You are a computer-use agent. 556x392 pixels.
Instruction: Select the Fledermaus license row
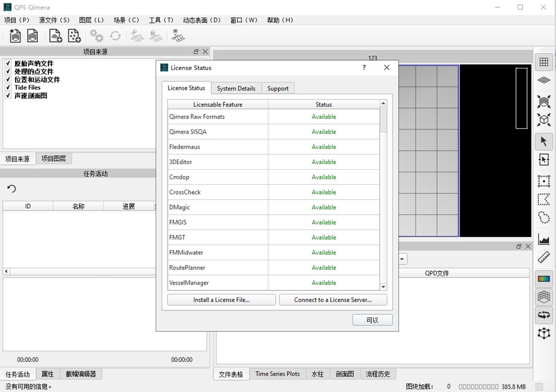(x=274, y=147)
